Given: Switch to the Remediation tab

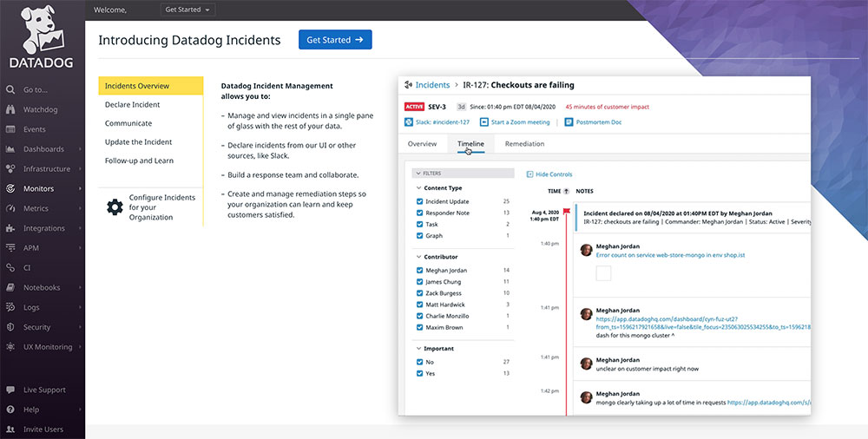Looking at the screenshot, I should coord(524,144).
